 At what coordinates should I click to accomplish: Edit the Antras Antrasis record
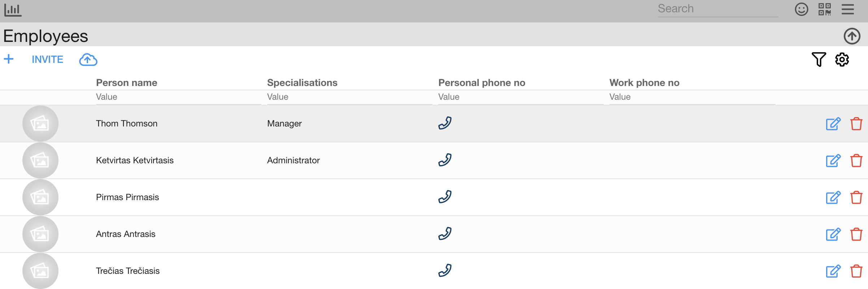833,234
